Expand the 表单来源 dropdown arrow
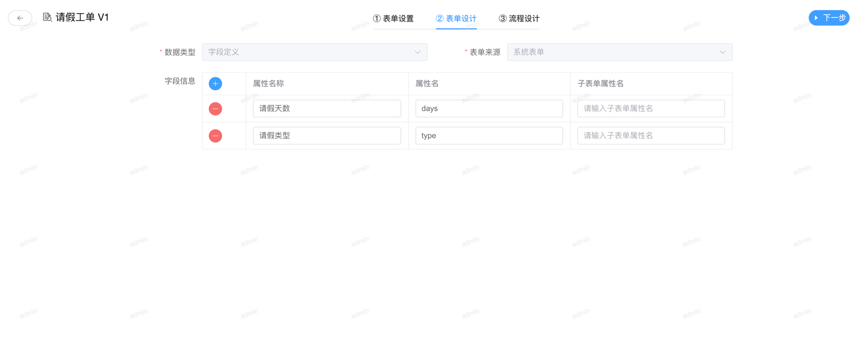This screenshot has width=868, height=352. 722,53
